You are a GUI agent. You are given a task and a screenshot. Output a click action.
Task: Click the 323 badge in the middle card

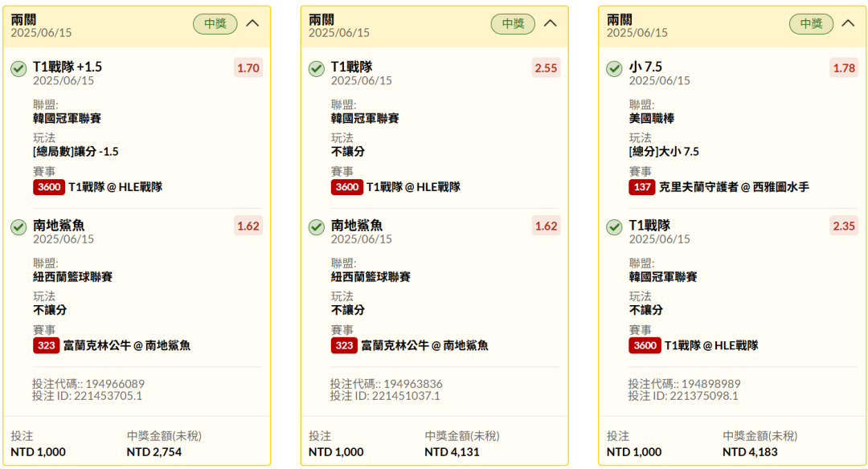point(344,345)
